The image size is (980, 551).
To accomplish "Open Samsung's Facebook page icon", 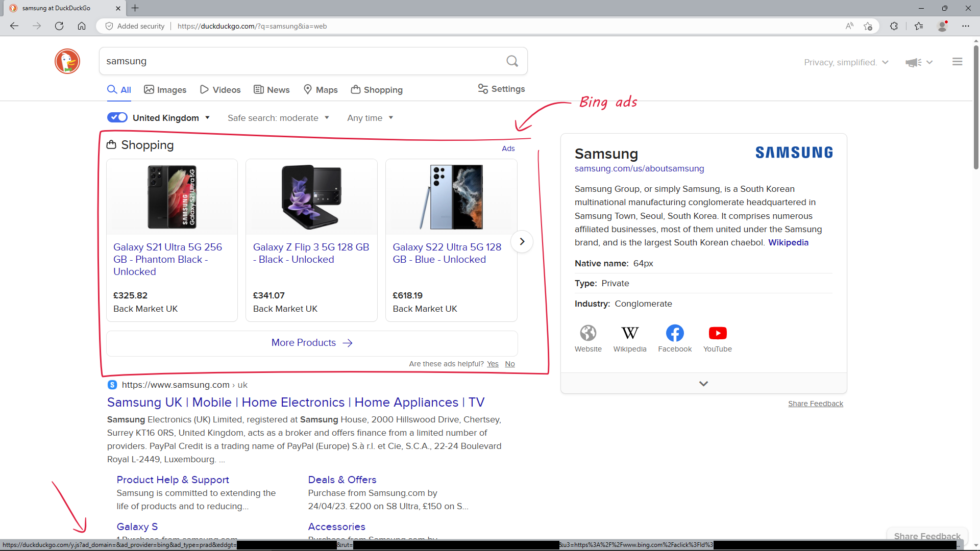I will click(x=674, y=333).
